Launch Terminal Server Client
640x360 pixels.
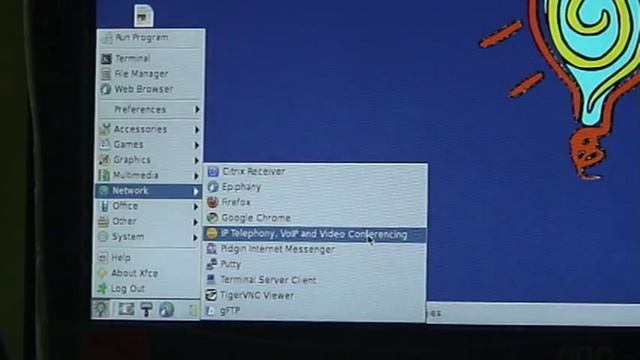[x=315, y=280]
